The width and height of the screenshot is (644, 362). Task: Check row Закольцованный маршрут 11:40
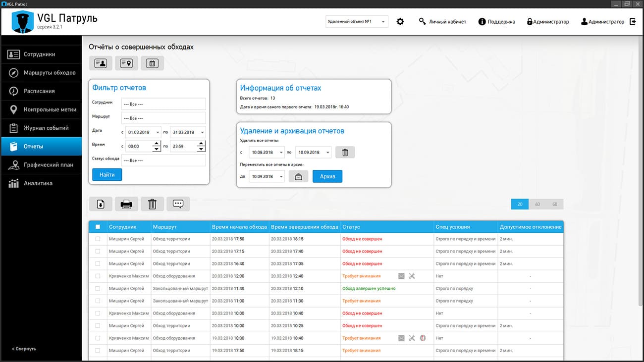98,289
